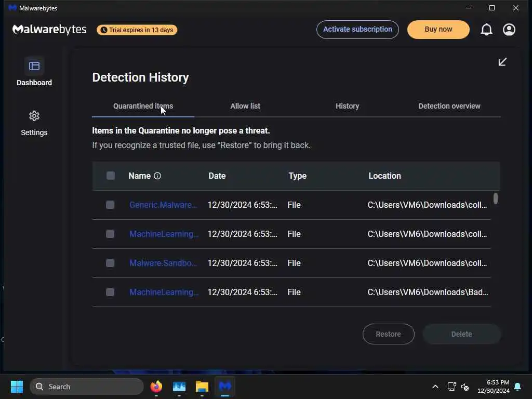
Task: Open the blue monitor app on taskbar
Action: (x=179, y=387)
